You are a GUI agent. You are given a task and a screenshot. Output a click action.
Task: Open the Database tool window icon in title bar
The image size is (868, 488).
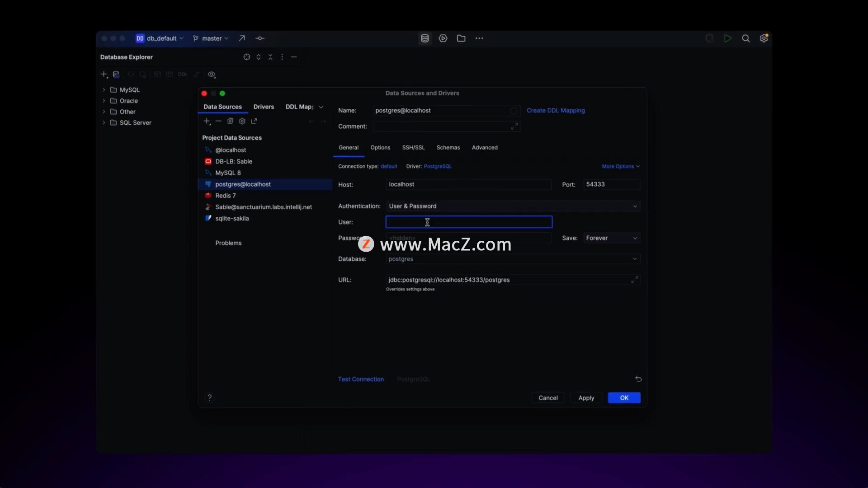425,38
